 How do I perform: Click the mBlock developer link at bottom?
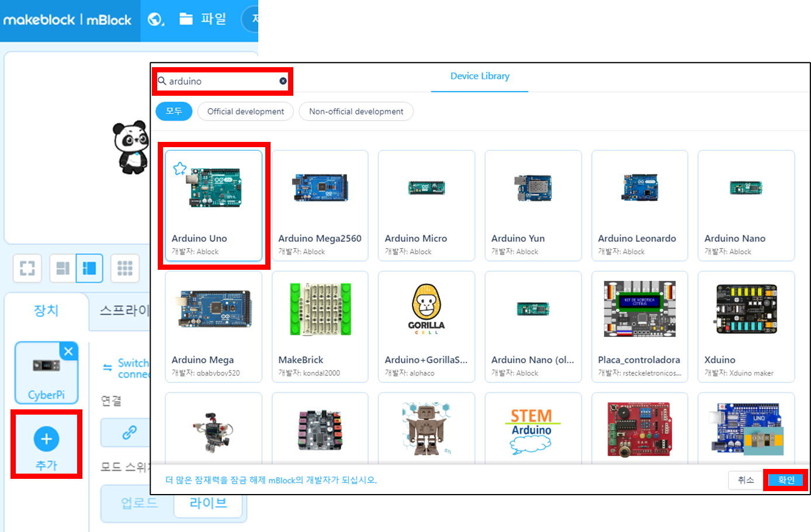(x=271, y=480)
